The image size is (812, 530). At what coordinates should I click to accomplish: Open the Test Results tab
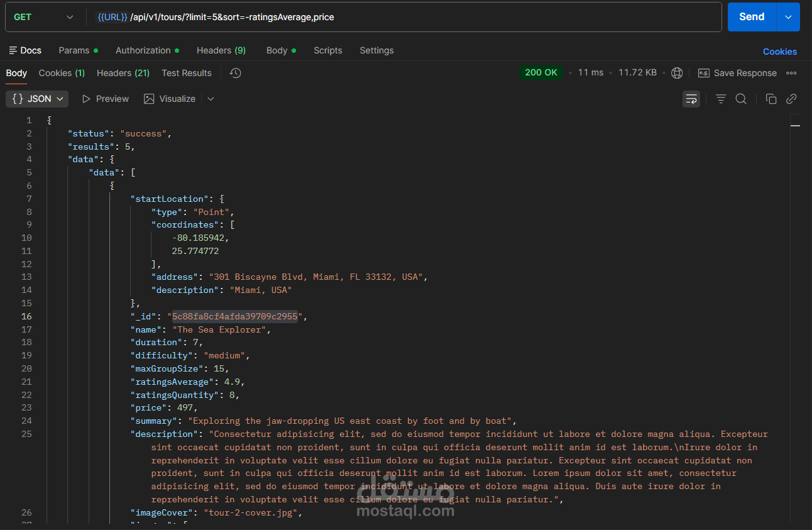187,73
